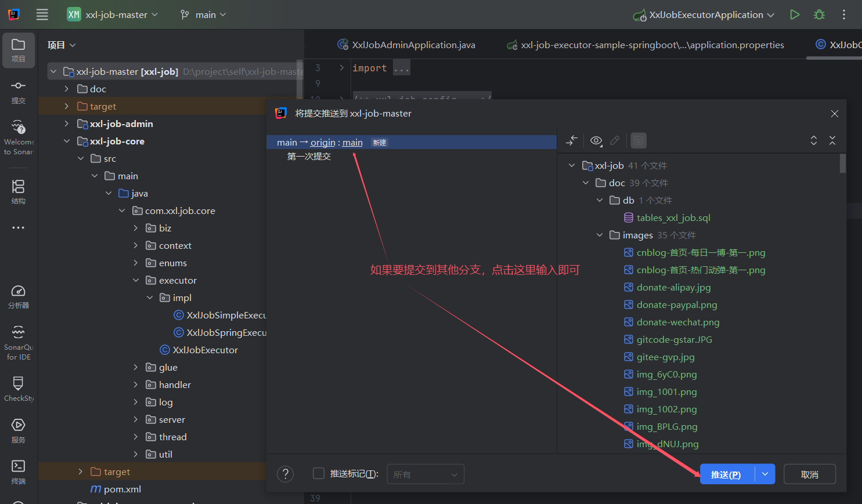Open the Structure tool window
The image size is (862, 504).
point(19,191)
